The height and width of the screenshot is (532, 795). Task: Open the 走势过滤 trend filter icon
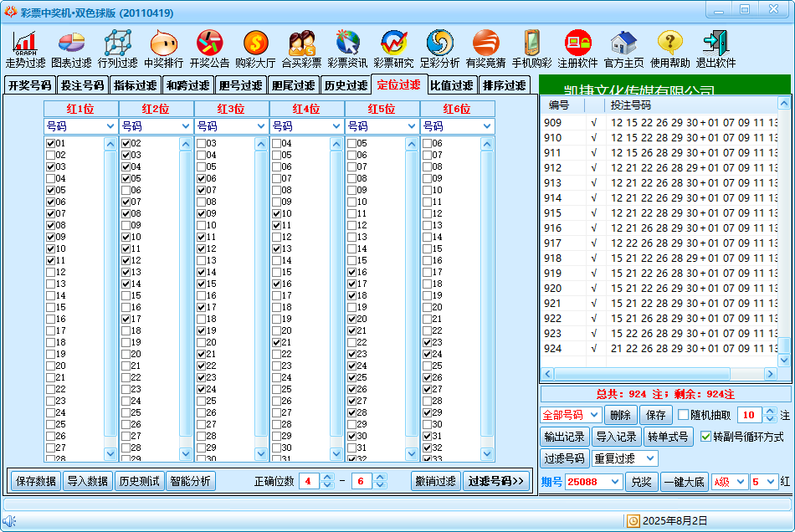[x=25, y=43]
